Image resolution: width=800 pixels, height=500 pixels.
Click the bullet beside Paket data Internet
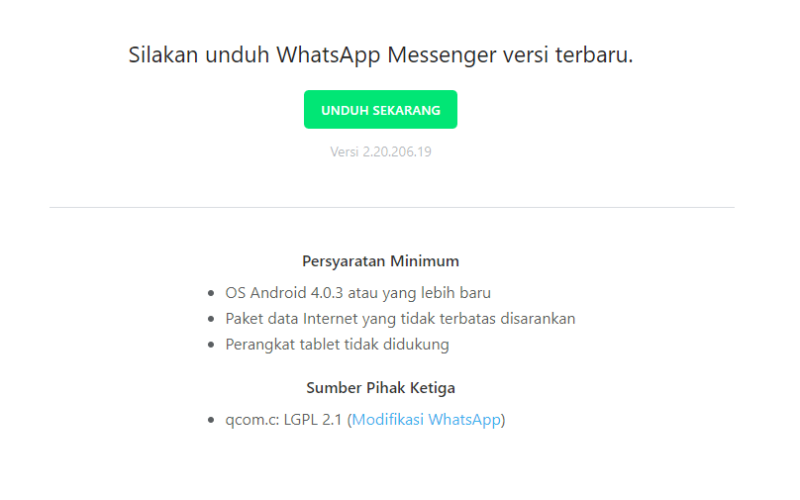tap(211, 319)
